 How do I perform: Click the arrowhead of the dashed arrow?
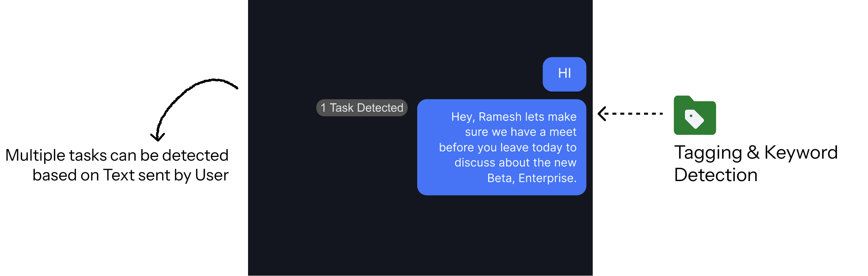point(602,114)
